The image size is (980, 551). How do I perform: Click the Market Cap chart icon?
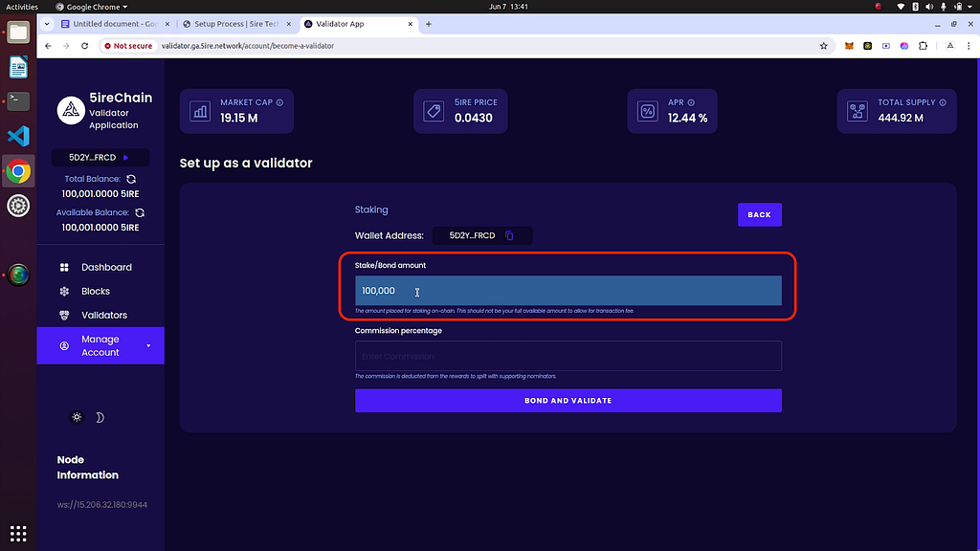pyautogui.click(x=200, y=111)
